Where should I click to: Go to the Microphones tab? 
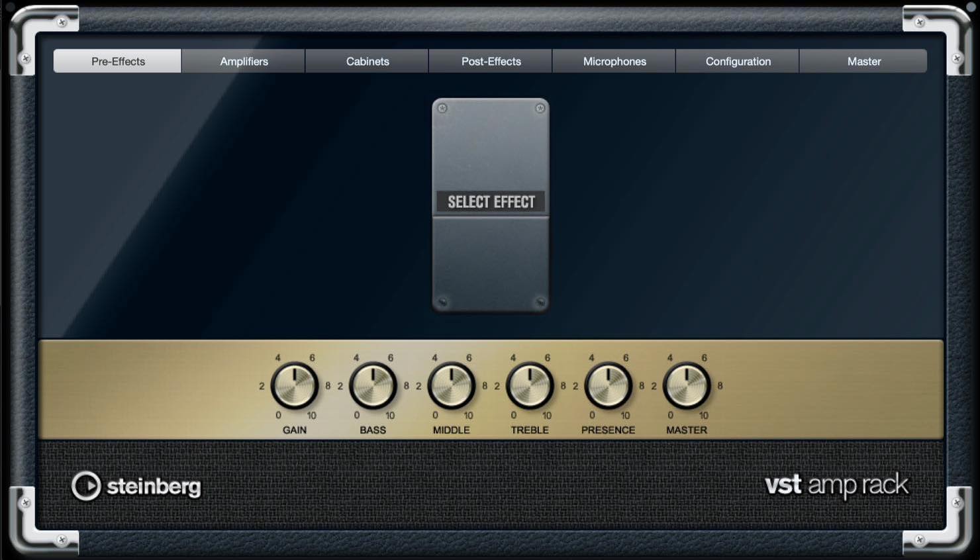pos(614,62)
